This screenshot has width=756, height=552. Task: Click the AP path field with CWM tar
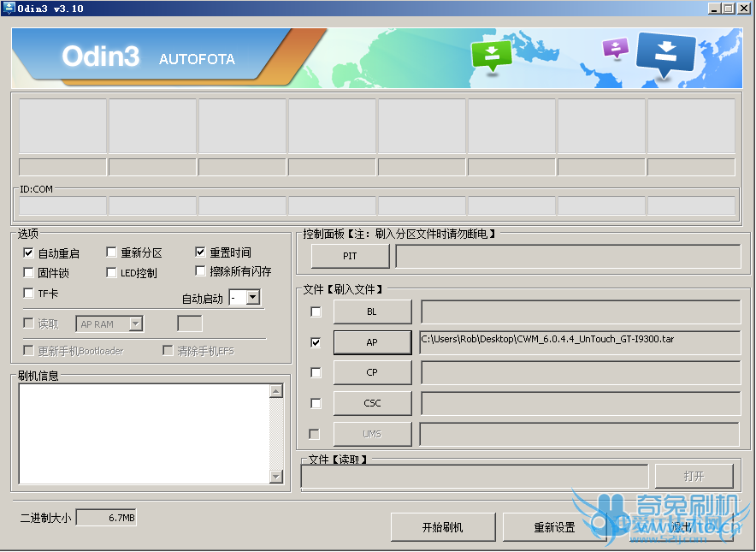pyautogui.click(x=580, y=342)
